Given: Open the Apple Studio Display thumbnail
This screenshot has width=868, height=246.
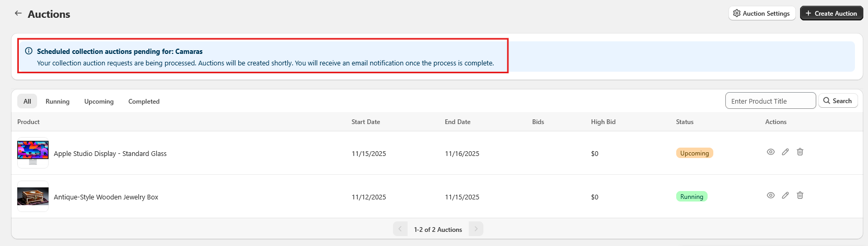Looking at the screenshot, I should point(33,153).
